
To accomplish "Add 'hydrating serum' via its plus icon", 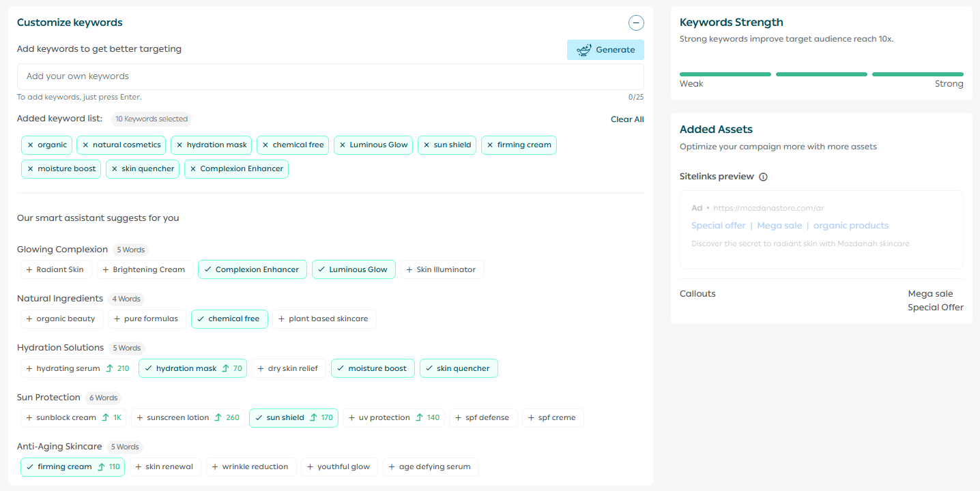I will (29, 369).
